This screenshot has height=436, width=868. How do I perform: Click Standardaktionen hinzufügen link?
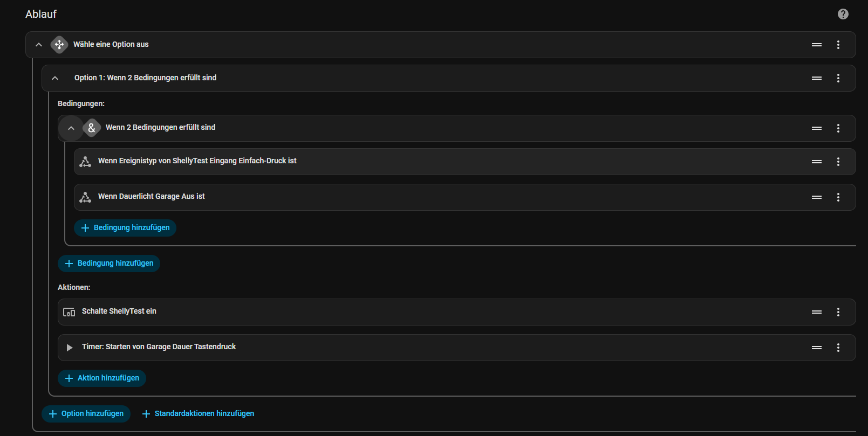click(x=198, y=414)
